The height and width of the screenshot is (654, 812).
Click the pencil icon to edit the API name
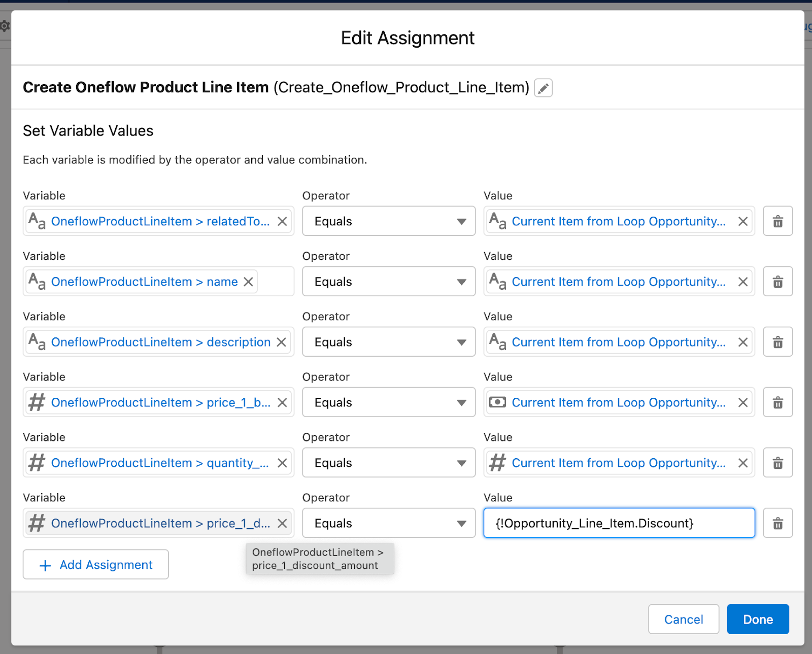pyautogui.click(x=543, y=88)
